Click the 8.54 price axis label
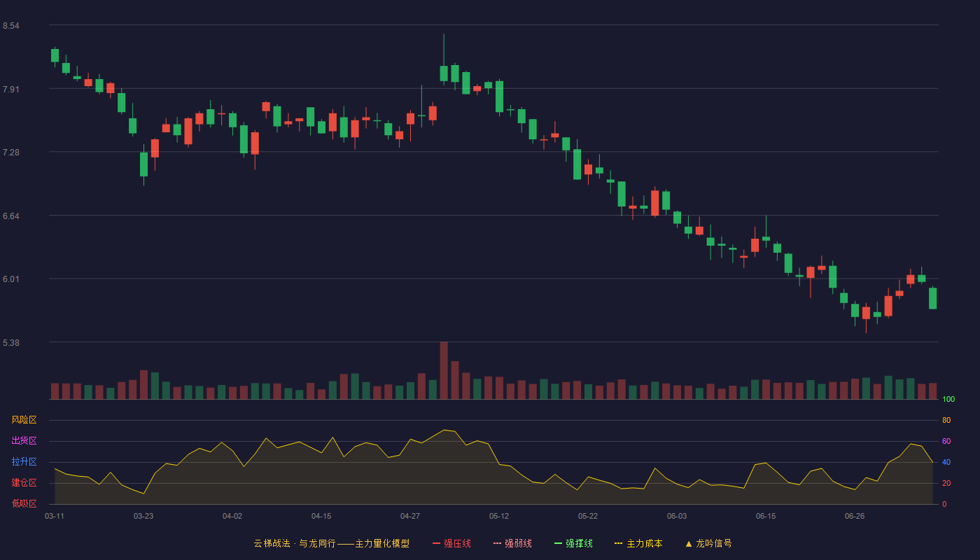 (11, 26)
